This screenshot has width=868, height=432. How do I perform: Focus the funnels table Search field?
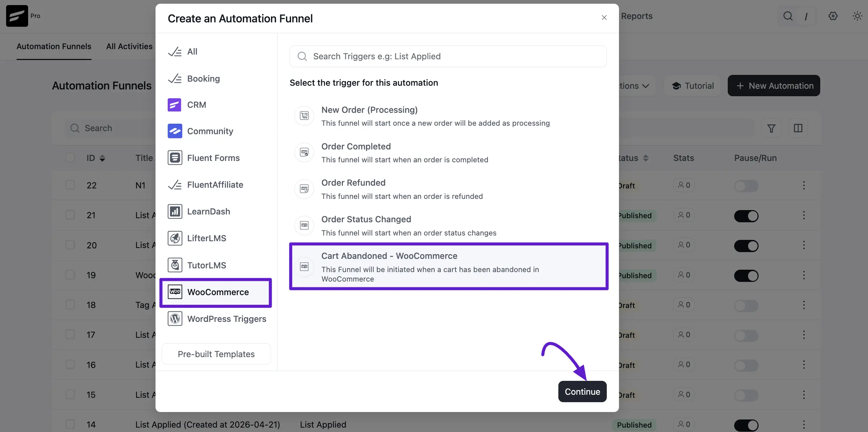click(x=110, y=128)
